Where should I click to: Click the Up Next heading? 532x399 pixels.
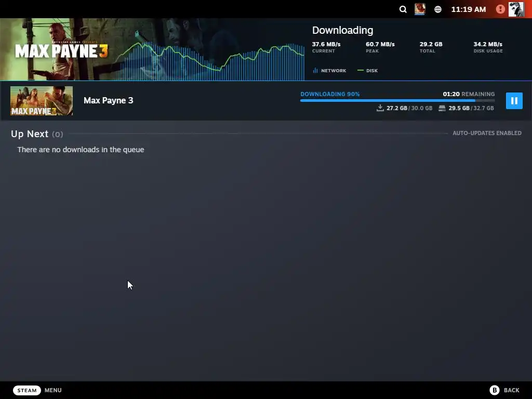click(x=30, y=134)
